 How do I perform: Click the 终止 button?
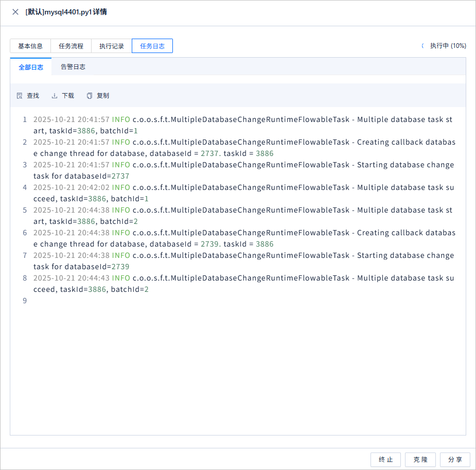coord(385,459)
